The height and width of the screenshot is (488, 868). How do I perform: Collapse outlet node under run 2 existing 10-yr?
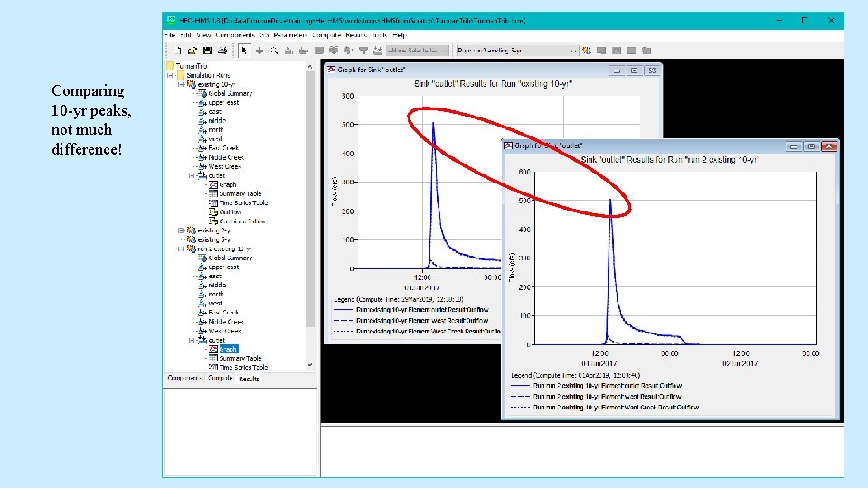click(x=192, y=341)
